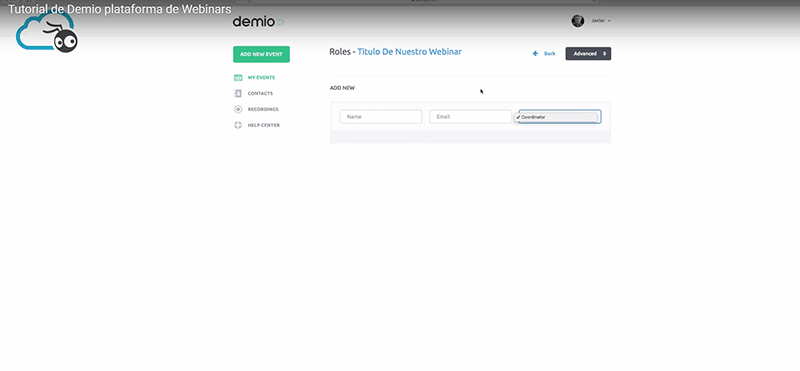This screenshot has width=800, height=371.
Task: Open Titulo De Nuestro Webinar link
Action: (x=409, y=52)
